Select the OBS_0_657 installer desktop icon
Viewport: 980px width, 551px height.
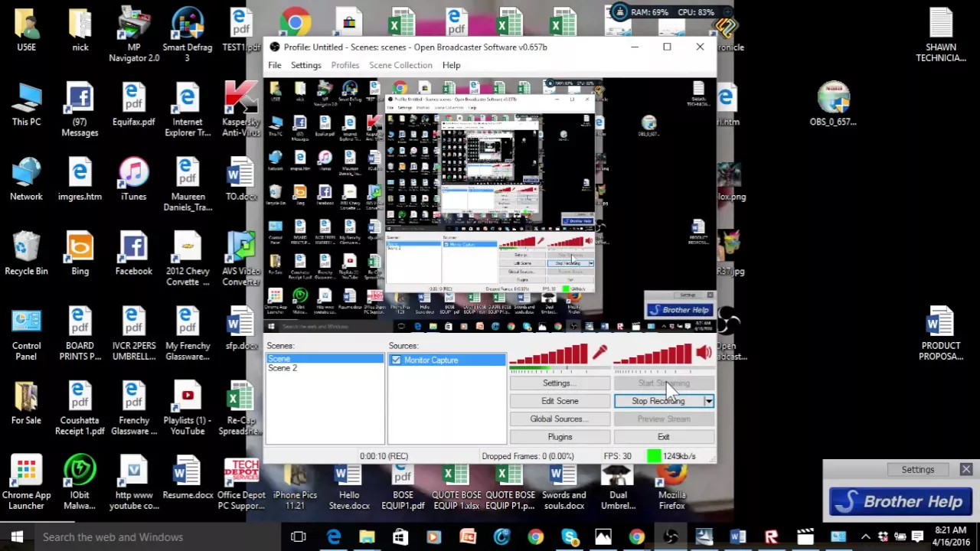pyautogui.click(x=833, y=105)
